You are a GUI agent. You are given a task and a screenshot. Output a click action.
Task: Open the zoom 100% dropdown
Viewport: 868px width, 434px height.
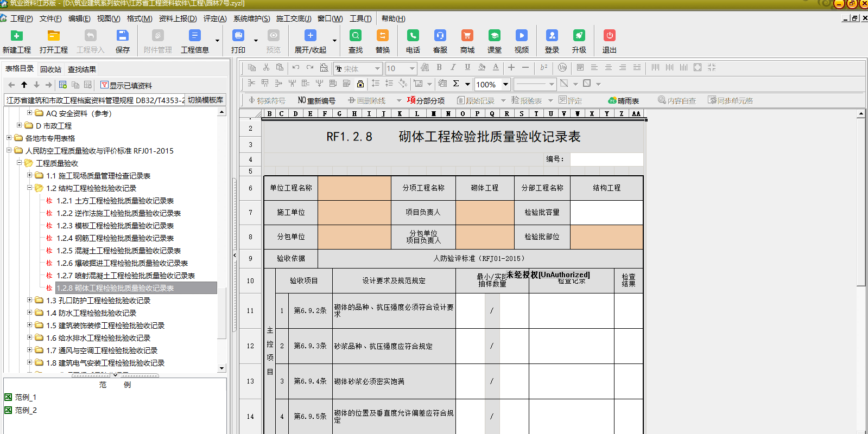(x=505, y=84)
